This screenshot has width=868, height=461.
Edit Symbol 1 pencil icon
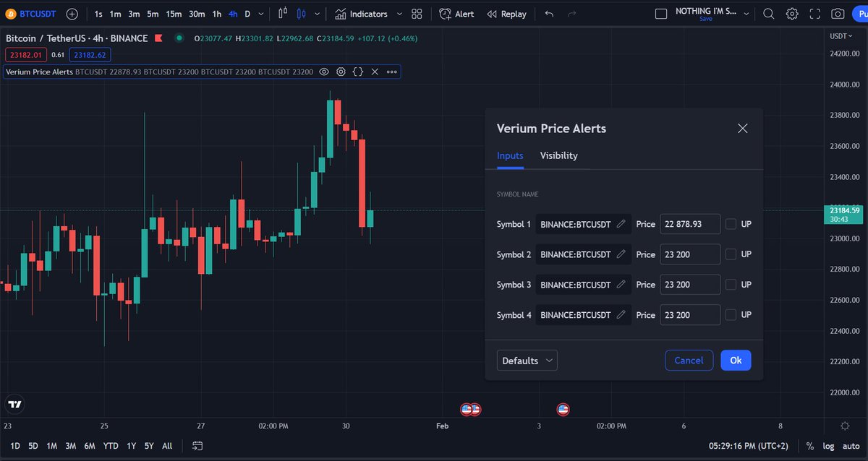point(621,224)
